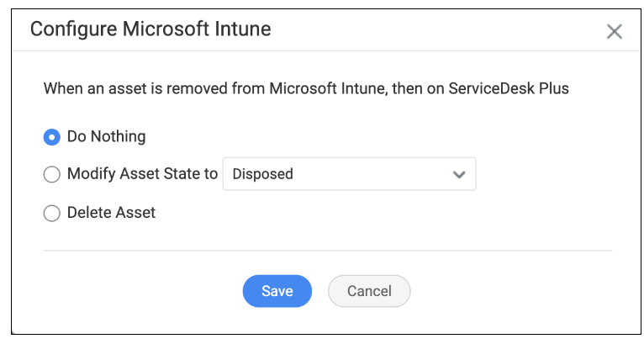Enable the Delete Asset radio option
Viewport: 644px width, 344px height.
52,213
